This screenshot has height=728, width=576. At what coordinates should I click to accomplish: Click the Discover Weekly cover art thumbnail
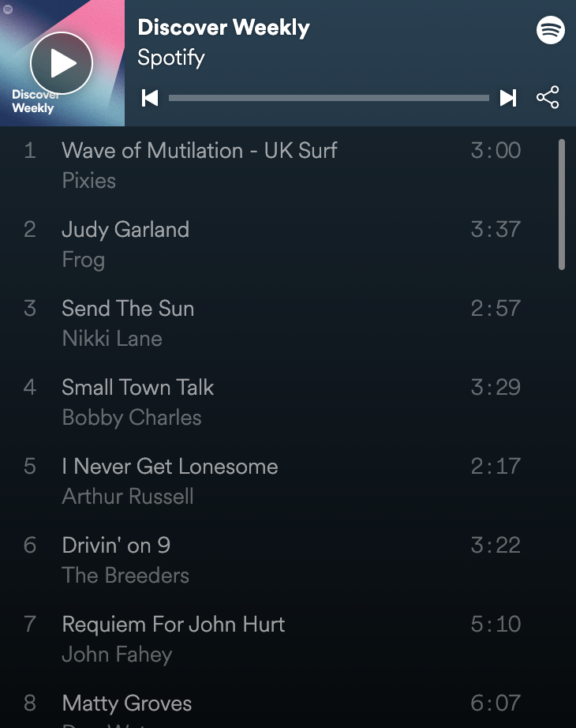click(62, 63)
